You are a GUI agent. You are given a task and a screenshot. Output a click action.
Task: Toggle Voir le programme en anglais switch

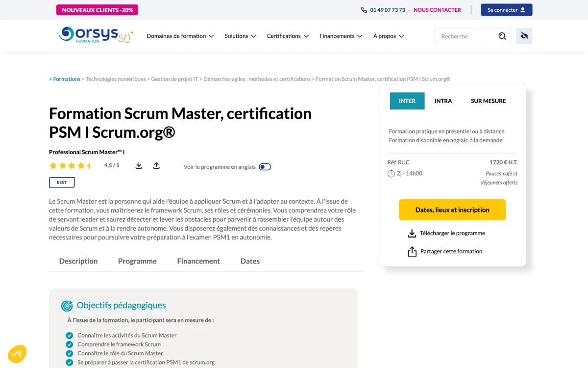tap(265, 167)
